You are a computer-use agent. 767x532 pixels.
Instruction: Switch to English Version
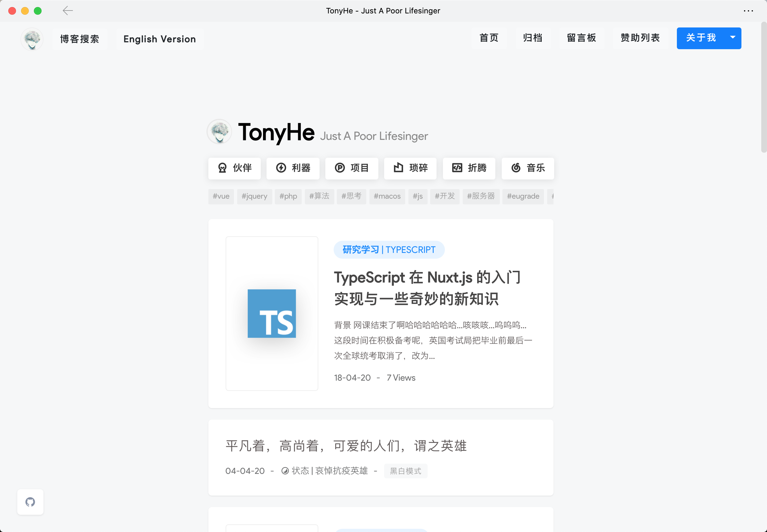tap(159, 39)
